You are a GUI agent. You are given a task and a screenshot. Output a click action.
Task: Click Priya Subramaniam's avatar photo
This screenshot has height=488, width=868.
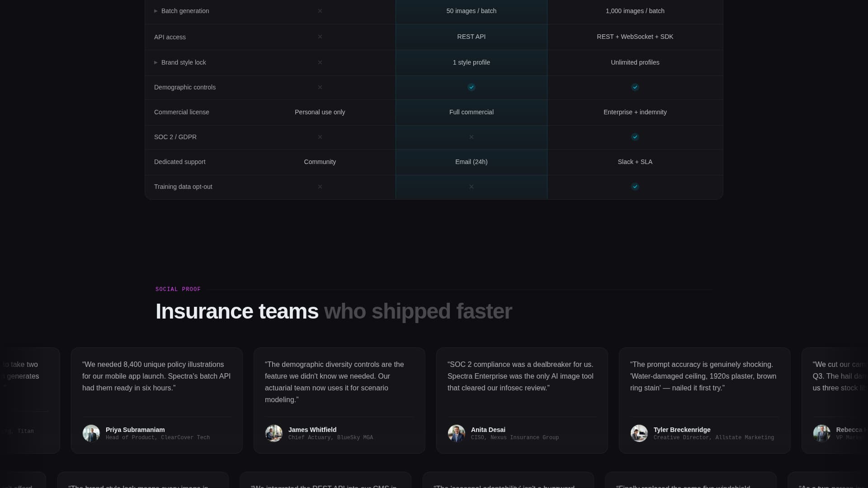pyautogui.click(x=91, y=433)
